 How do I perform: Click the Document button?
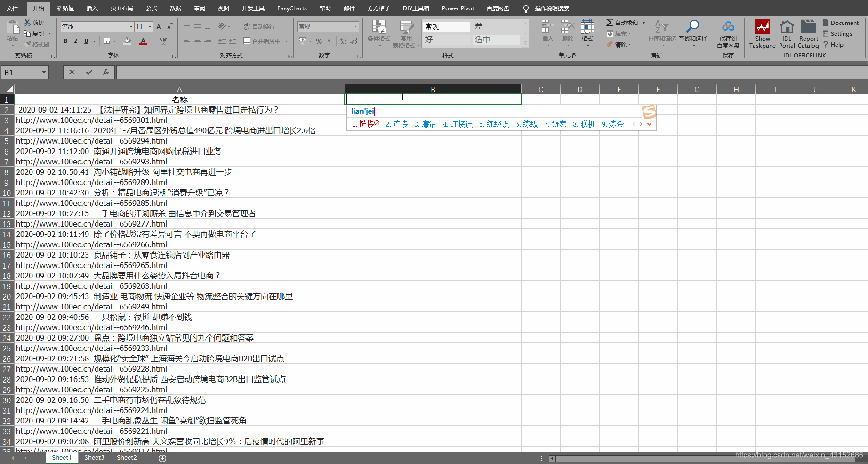click(x=841, y=23)
